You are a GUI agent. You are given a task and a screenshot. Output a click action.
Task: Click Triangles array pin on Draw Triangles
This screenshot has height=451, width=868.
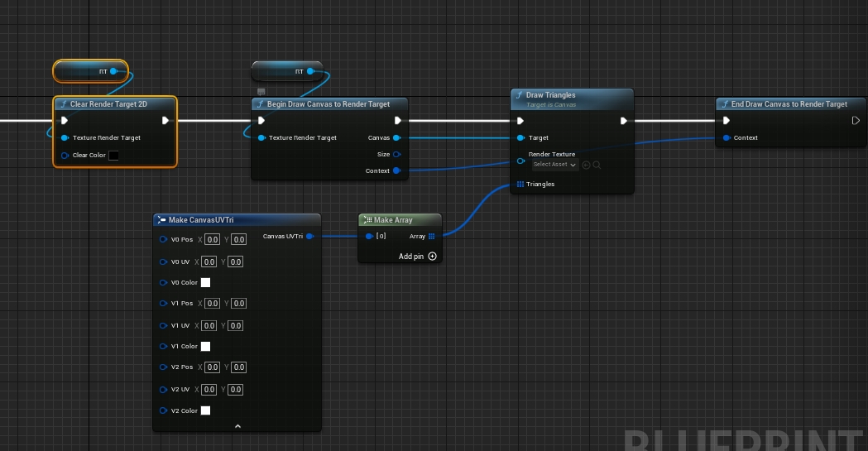pos(520,184)
